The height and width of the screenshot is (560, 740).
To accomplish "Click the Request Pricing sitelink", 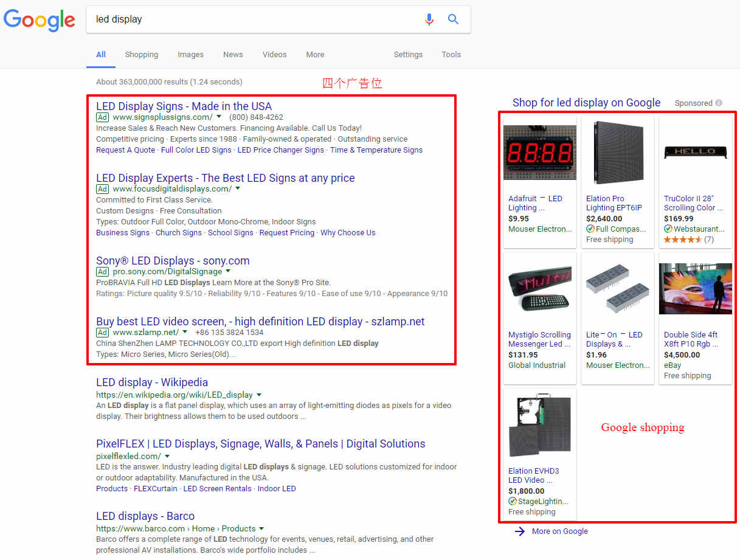I will [287, 232].
